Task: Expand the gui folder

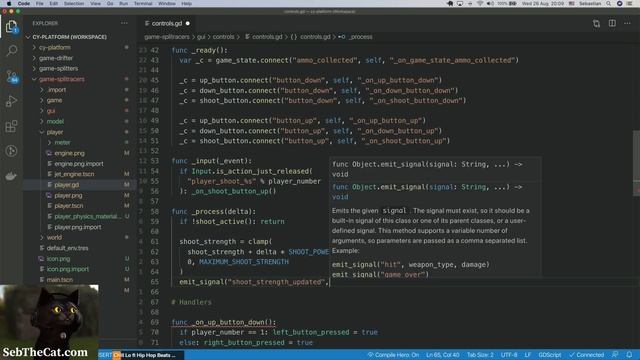Action: (x=51, y=111)
